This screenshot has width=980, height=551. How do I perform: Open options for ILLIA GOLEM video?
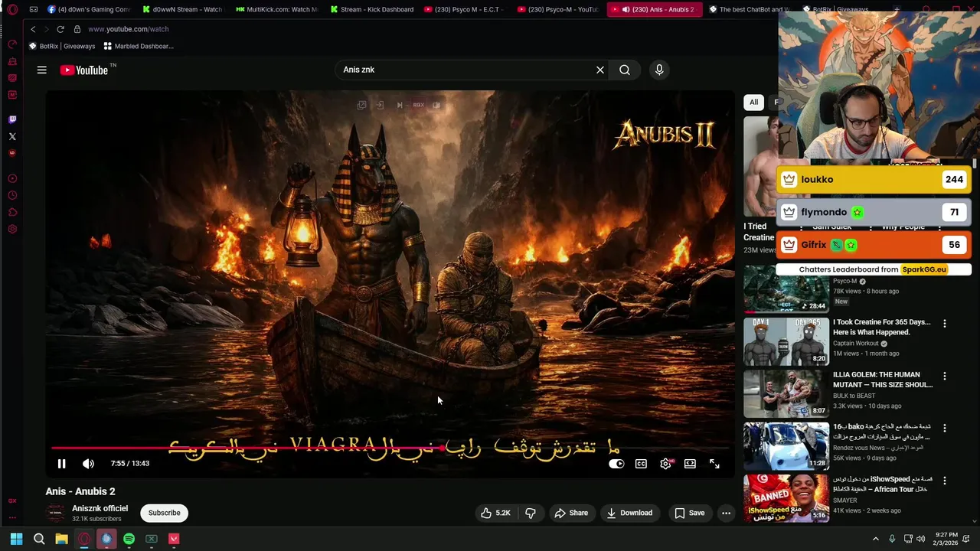(x=944, y=376)
